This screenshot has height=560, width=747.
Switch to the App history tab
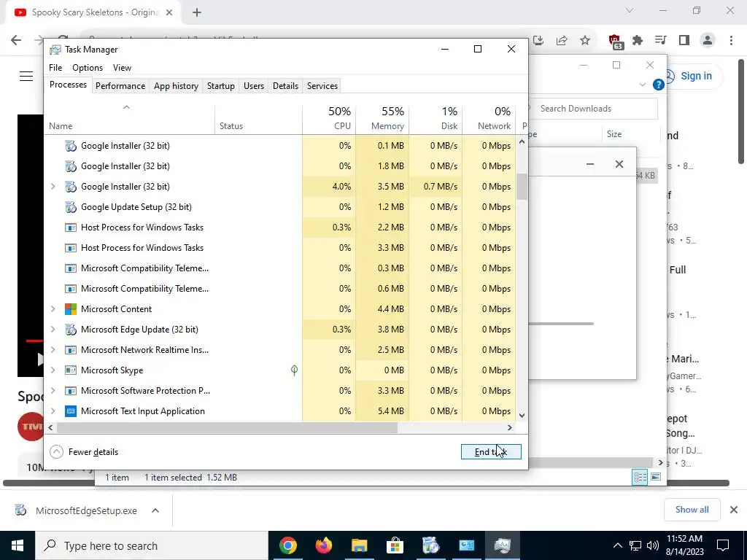pyautogui.click(x=176, y=86)
